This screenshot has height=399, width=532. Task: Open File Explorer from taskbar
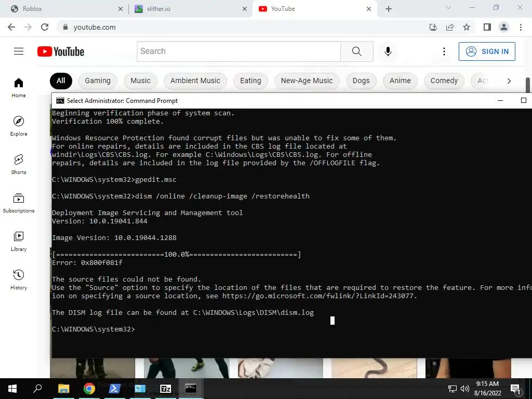click(x=63, y=389)
